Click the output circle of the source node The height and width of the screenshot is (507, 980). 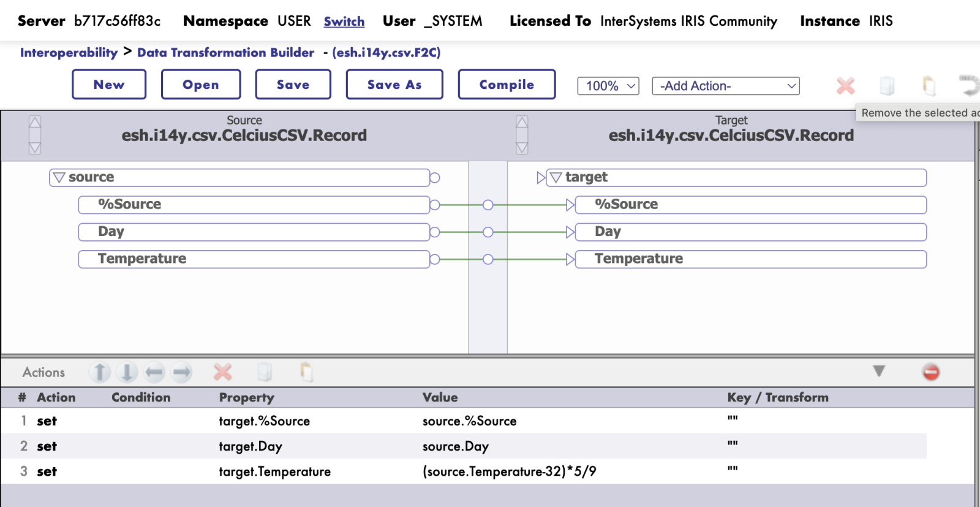tap(435, 178)
